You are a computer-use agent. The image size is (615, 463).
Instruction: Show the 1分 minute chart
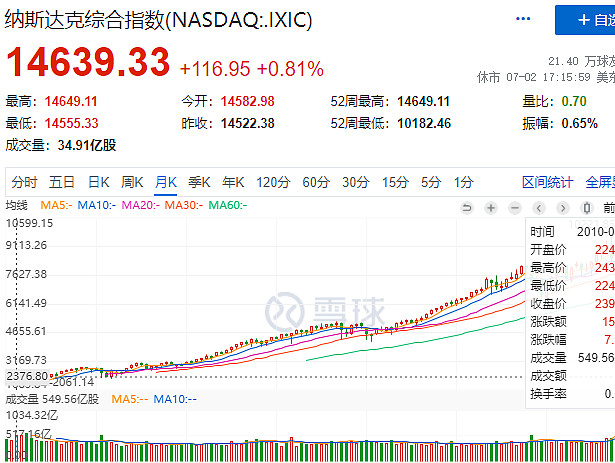pos(464,182)
